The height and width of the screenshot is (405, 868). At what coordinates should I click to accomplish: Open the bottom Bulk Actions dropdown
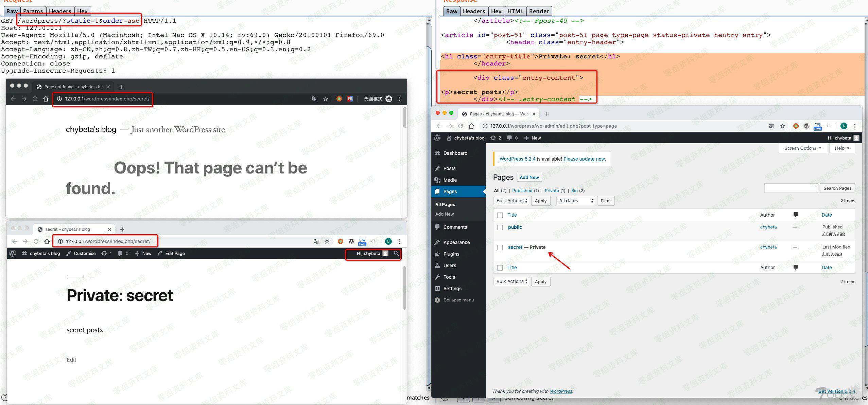tap(511, 281)
